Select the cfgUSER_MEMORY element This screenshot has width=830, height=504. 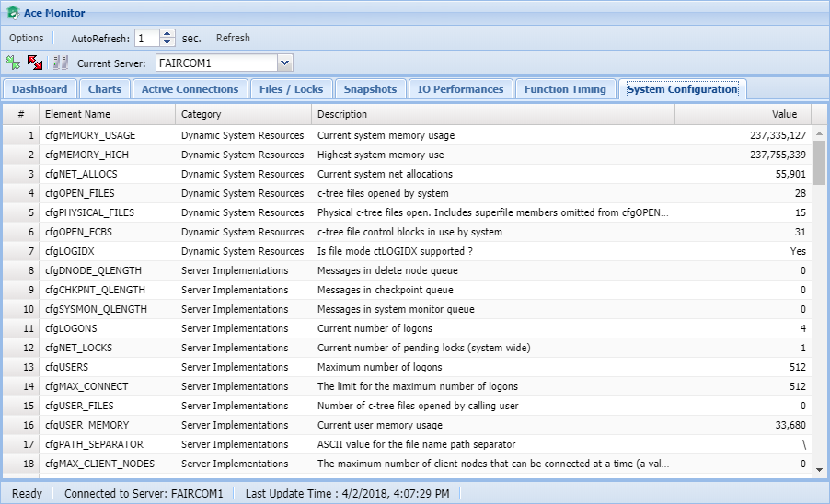pyautogui.click(x=86, y=425)
